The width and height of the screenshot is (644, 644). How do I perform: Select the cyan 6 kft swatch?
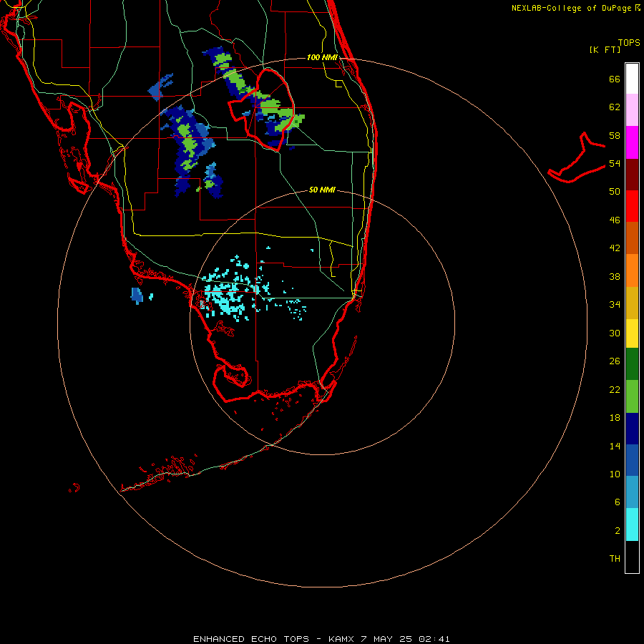(632, 525)
